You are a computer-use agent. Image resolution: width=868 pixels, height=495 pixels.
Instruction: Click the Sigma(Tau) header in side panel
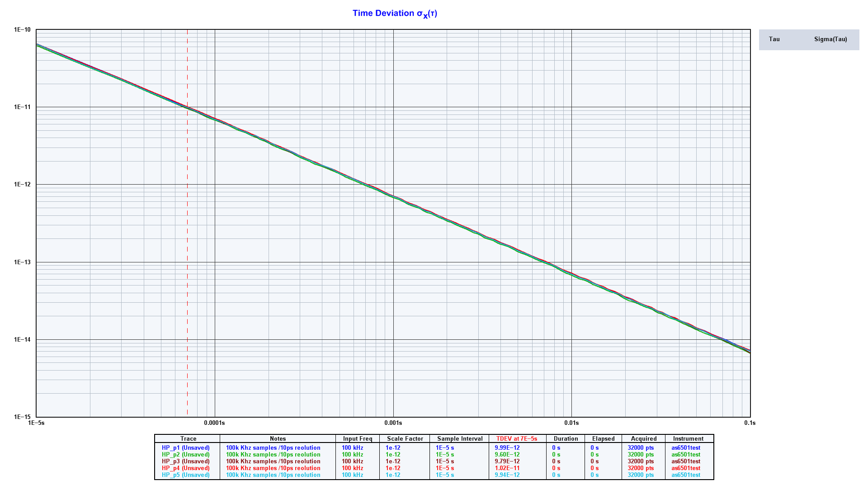[x=830, y=39]
